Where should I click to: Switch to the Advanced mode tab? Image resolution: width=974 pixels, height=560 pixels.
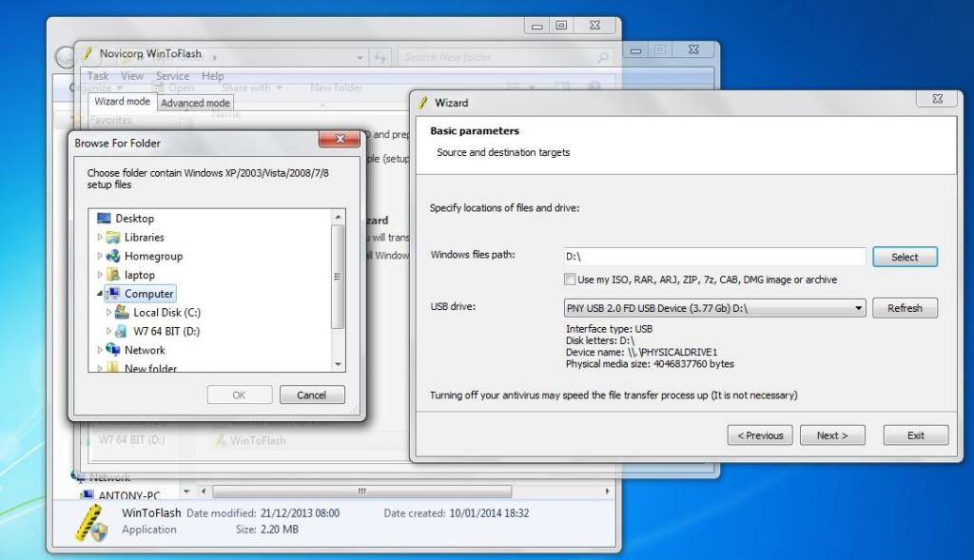click(x=194, y=102)
